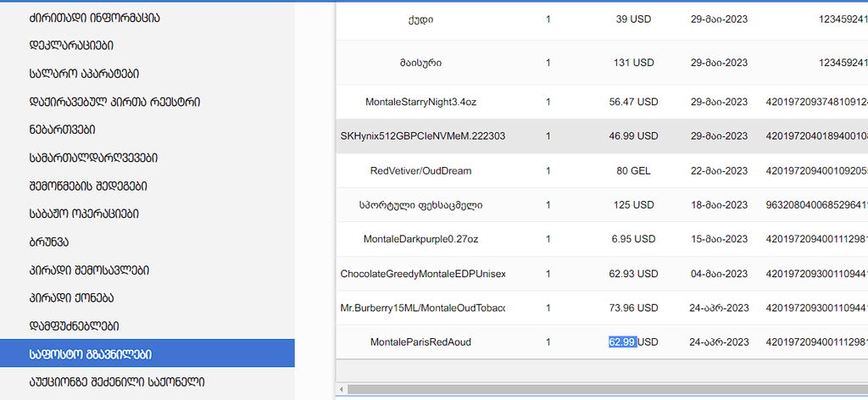Click the highlighted 62.99 USD price
Image resolution: width=868 pixels, height=400 pixels.
pos(633,342)
